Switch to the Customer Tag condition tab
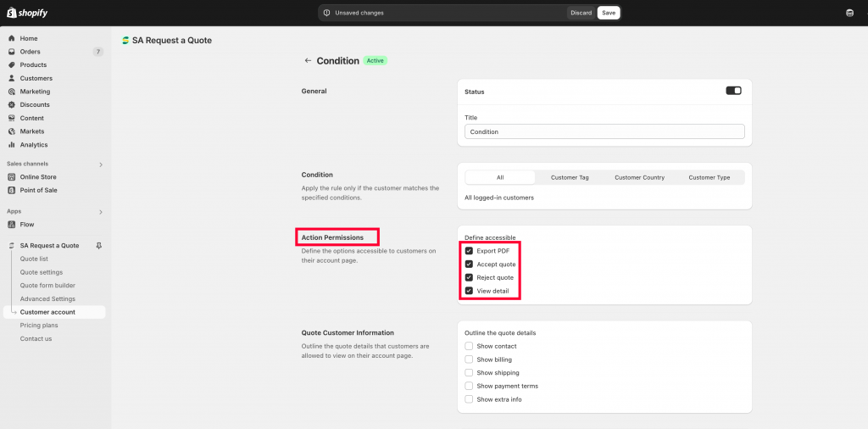 [570, 178]
